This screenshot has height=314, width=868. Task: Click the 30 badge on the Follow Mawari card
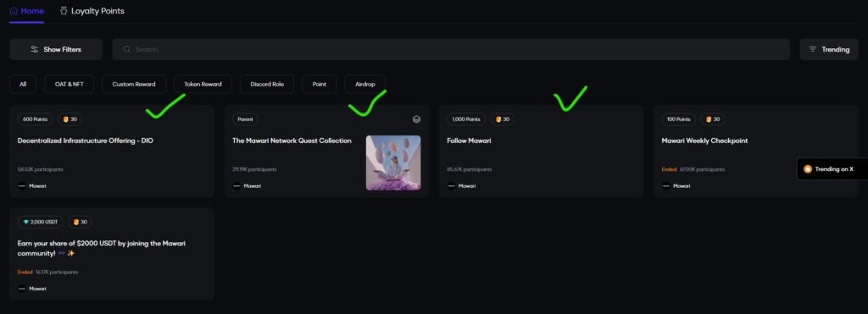tap(502, 119)
